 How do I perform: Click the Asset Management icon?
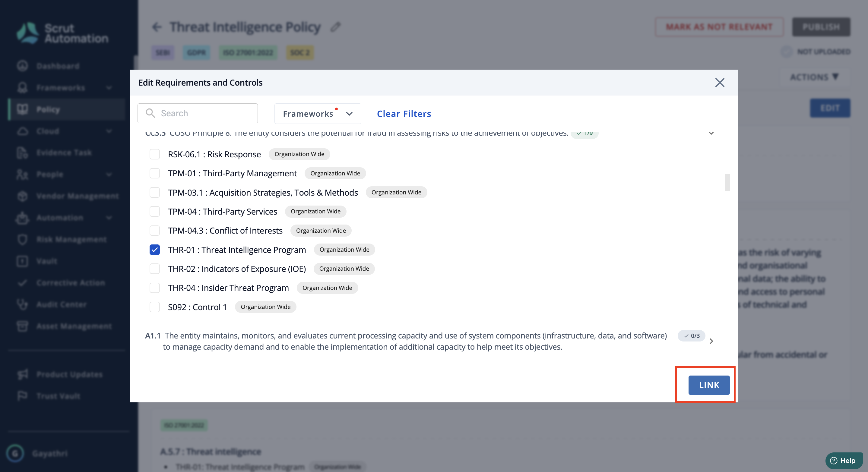click(x=22, y=326)
